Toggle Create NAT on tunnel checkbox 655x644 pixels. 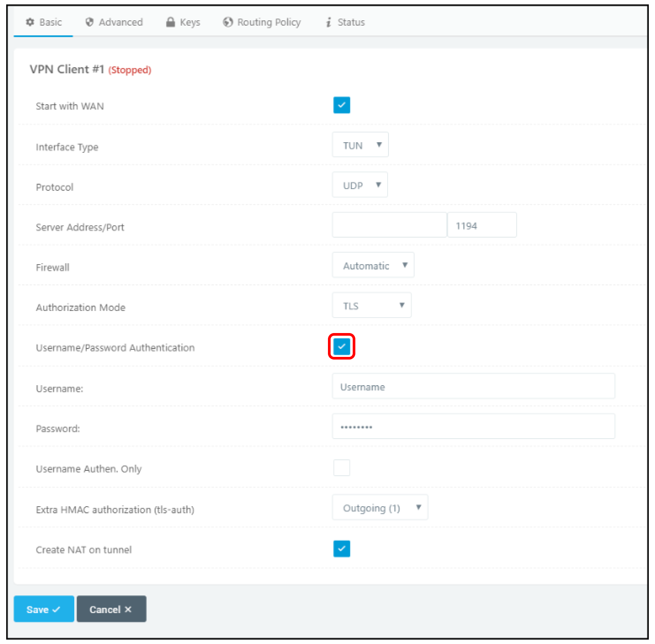click(342, 549)
